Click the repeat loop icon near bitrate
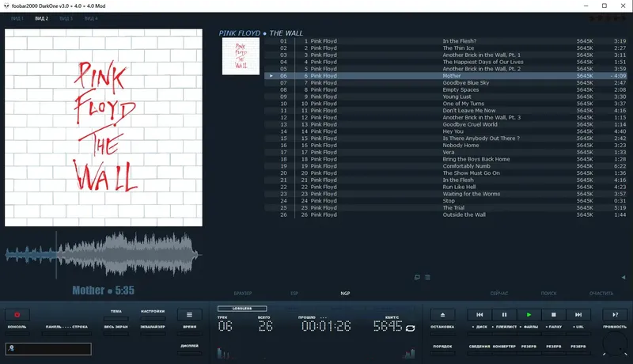Viewport: 633px width, 364px height. (410, 328)
